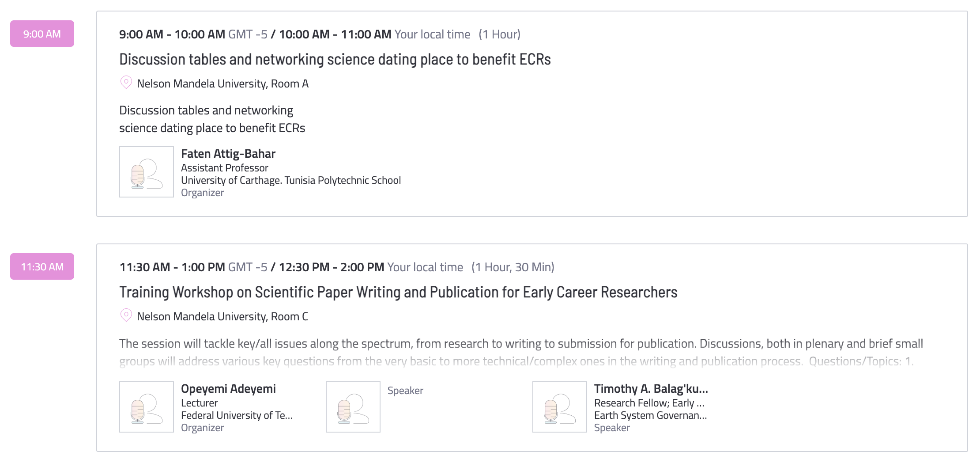Click the Nelson Mandela University, Room C location
Image resolution: width=980 pixels, height=471 pixels.
pyautogui.click(x=222, y=316)
